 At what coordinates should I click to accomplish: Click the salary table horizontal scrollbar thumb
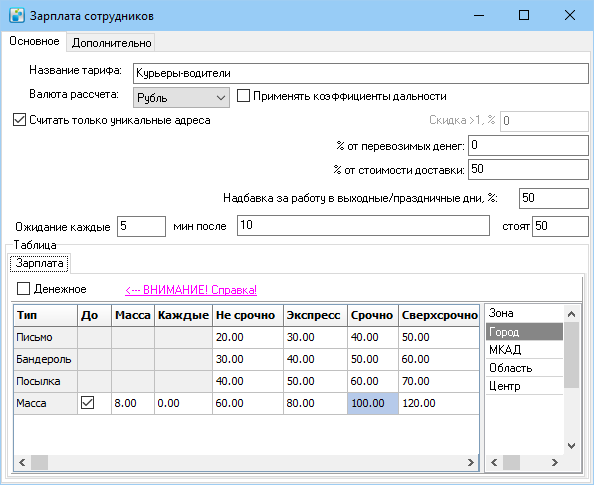[39, 462]
